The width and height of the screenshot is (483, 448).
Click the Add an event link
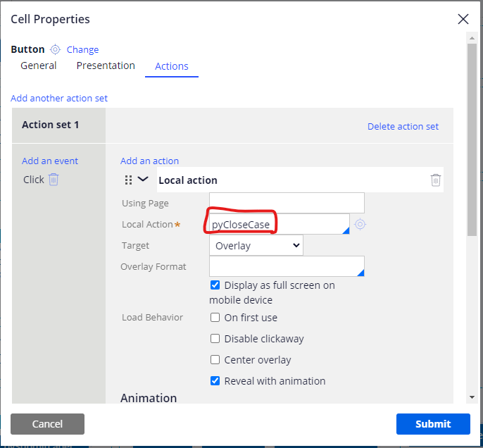click(x=50, y=161)
